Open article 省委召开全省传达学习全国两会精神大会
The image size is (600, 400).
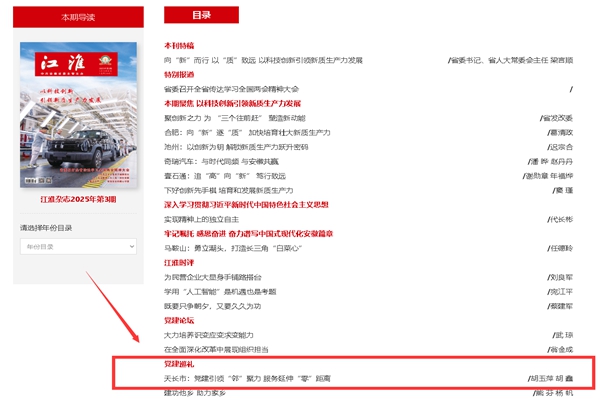pos(231,89)
